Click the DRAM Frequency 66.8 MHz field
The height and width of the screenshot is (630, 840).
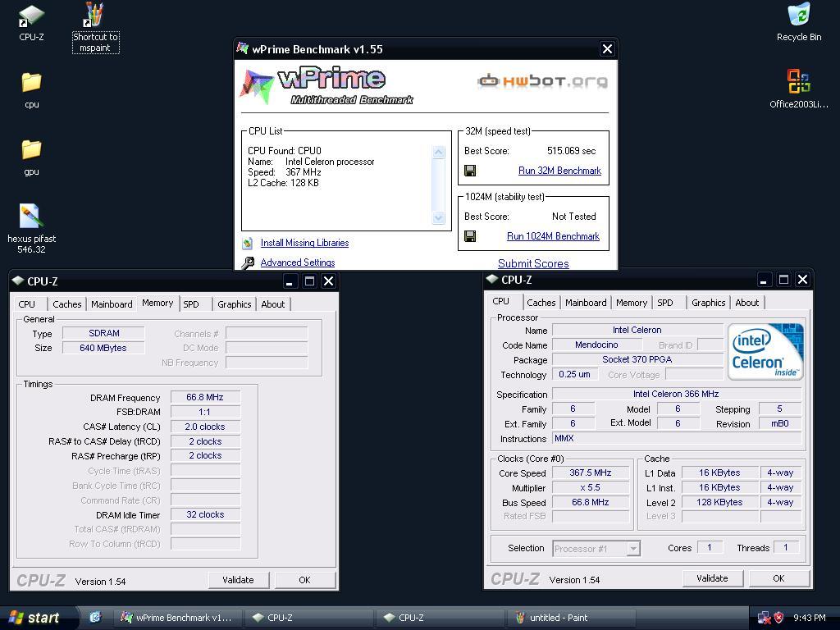tap(205, 398)
